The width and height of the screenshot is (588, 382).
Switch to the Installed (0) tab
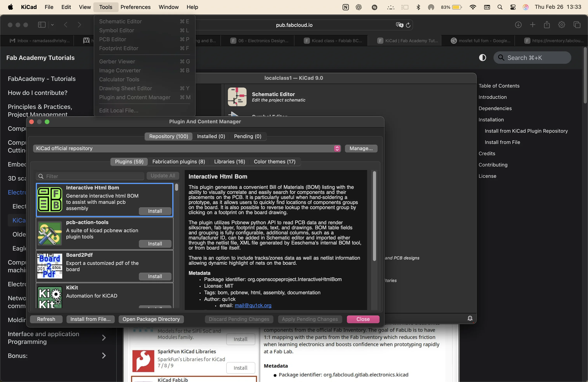click(211, 136)
